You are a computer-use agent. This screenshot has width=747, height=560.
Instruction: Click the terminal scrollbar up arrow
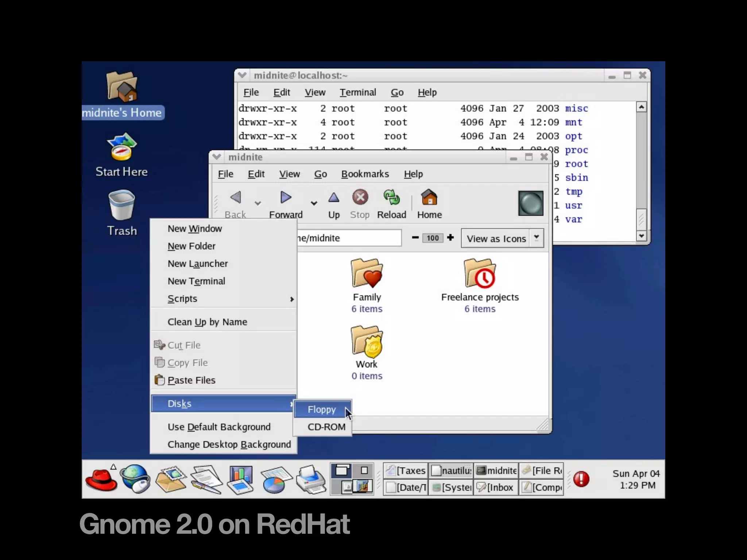[641, 107]
